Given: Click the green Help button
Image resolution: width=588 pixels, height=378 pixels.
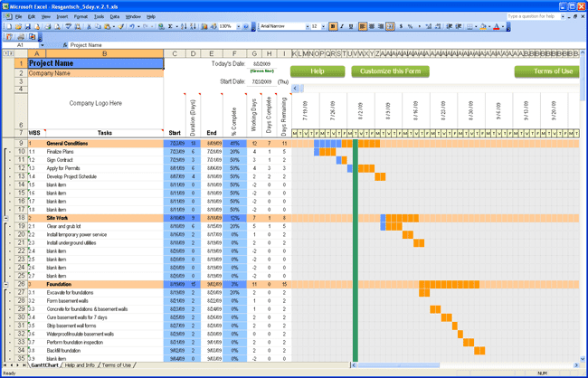Looking at the screenshot, I should [x=318, y=71].
